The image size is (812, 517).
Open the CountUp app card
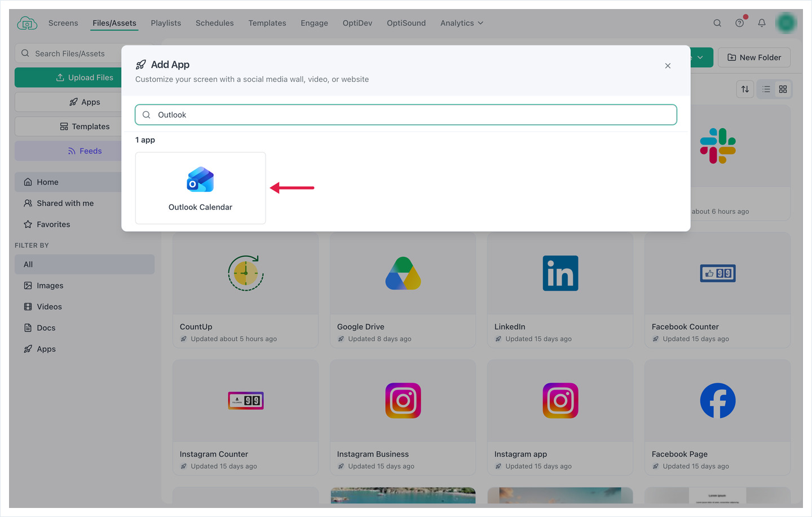tap(245, 290)
